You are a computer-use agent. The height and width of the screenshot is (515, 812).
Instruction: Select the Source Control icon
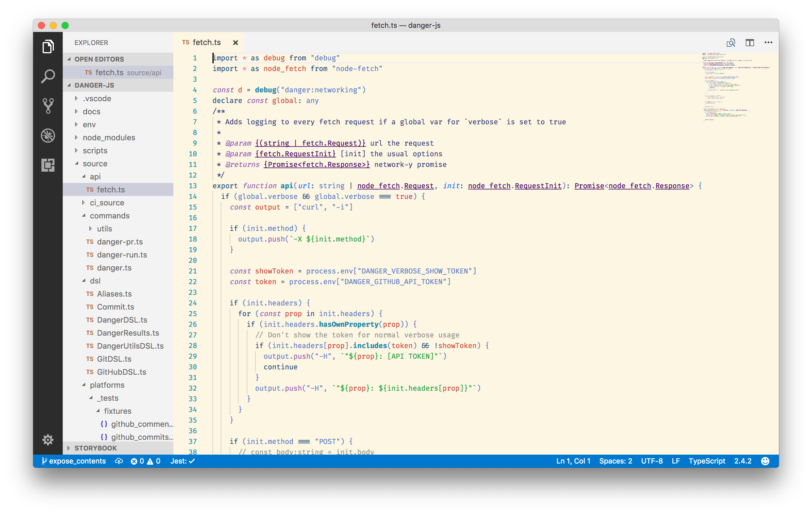point(48,106)
